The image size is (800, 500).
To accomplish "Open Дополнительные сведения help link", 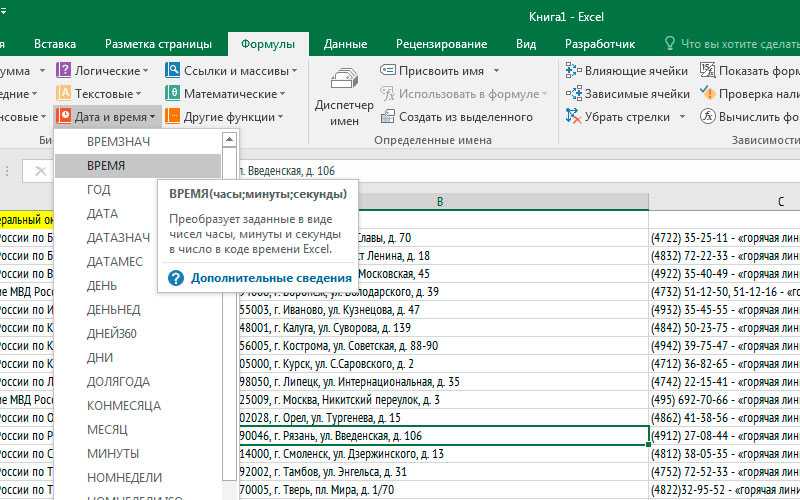I will coord(271,278).
